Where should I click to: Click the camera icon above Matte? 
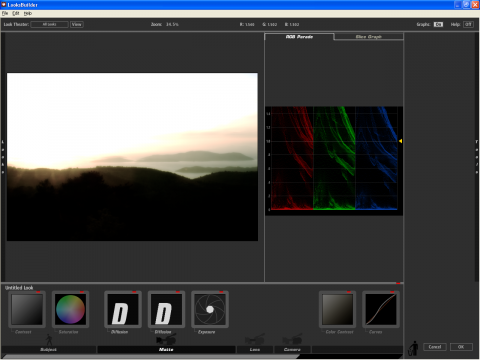166,340
